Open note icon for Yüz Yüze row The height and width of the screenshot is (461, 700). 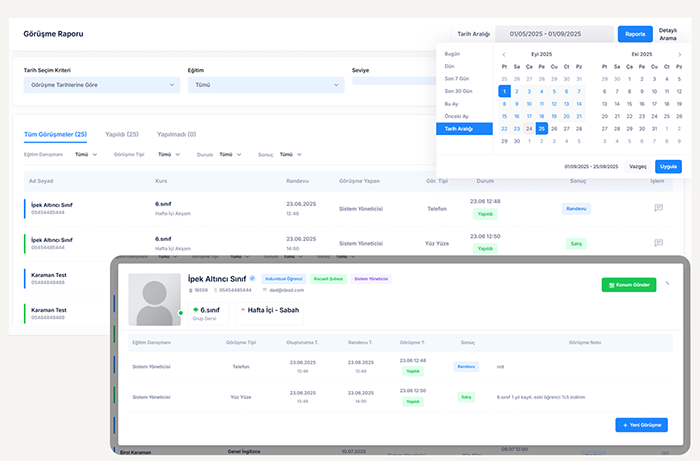tap(658, 242)
